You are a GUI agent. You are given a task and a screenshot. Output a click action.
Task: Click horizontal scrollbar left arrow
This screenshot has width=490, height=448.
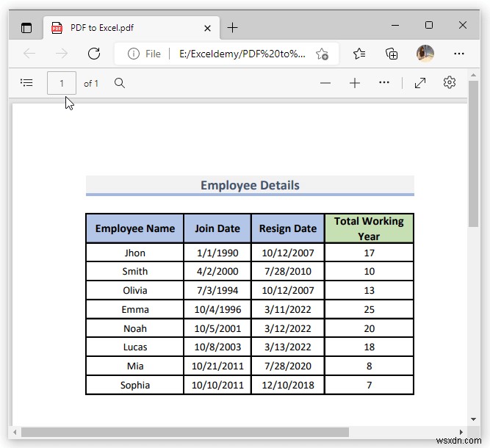(15, 433)
